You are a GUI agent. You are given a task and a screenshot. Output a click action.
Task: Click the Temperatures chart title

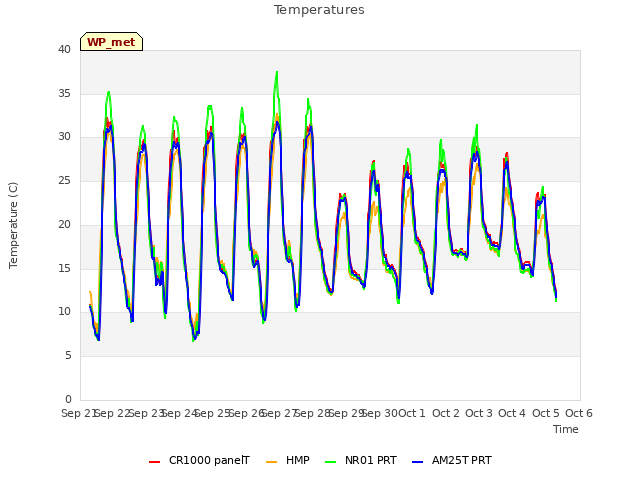(319, 10)
